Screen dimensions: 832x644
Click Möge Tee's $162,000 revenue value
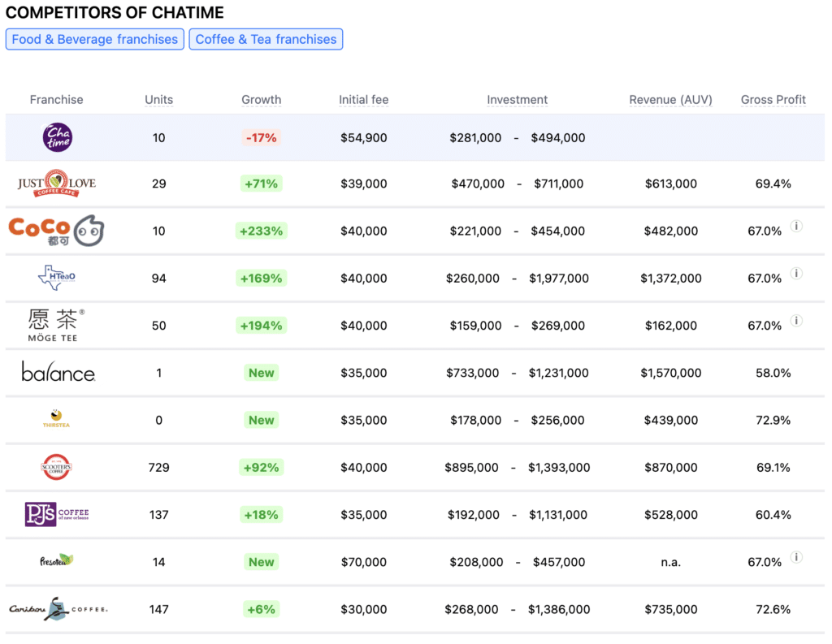tap(670, 326)
